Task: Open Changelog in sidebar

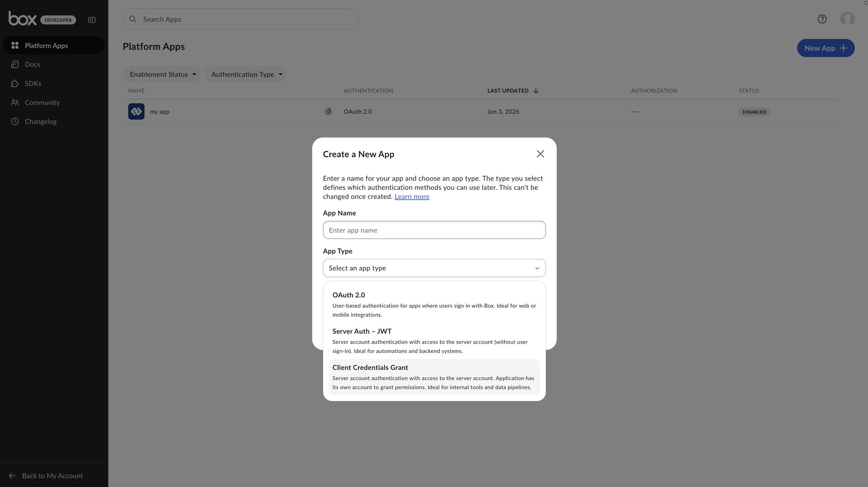Action: 54,122
